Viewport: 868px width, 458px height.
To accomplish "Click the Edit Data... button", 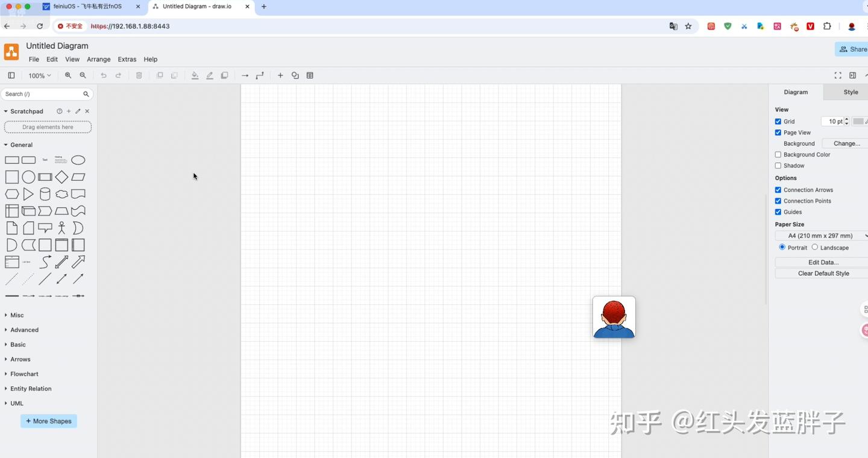I will pyautogui.click(x=823, y=263).
